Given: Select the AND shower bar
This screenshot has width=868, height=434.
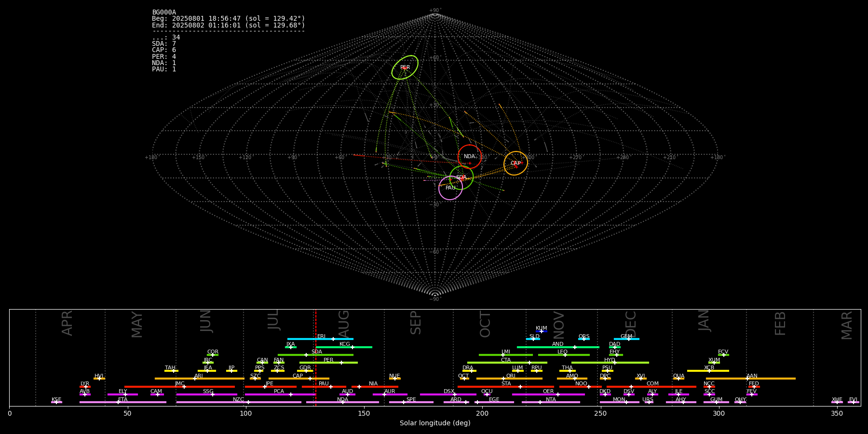Looking at the screenshot, I should (558, 347).
